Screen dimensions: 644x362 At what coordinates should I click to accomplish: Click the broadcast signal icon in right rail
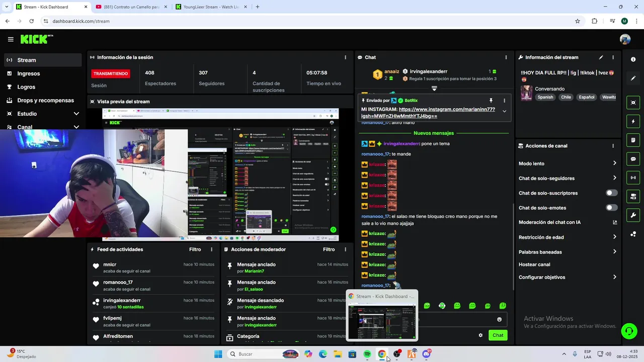(x=633, y=177)
